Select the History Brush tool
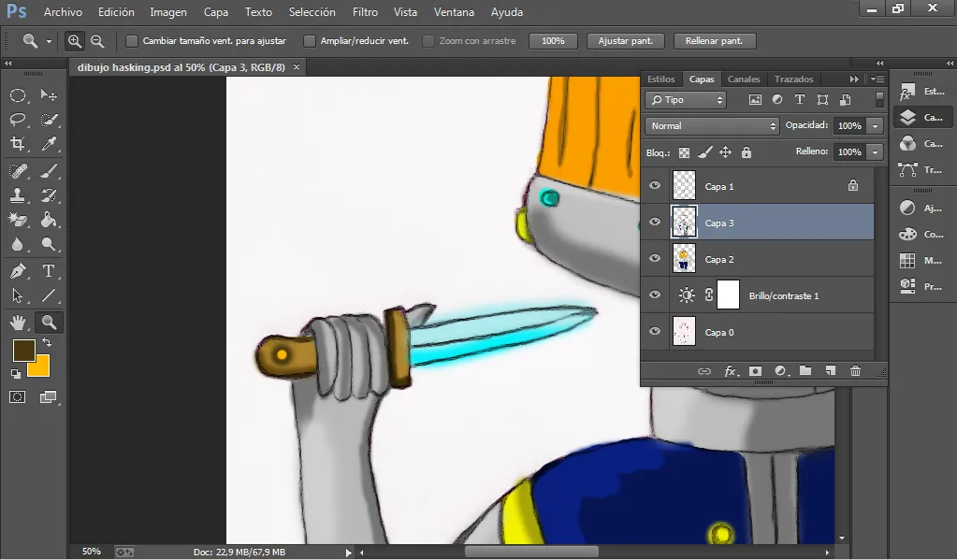Image resolution: width=957 pixels, height=560 pixels. (49, 195)
